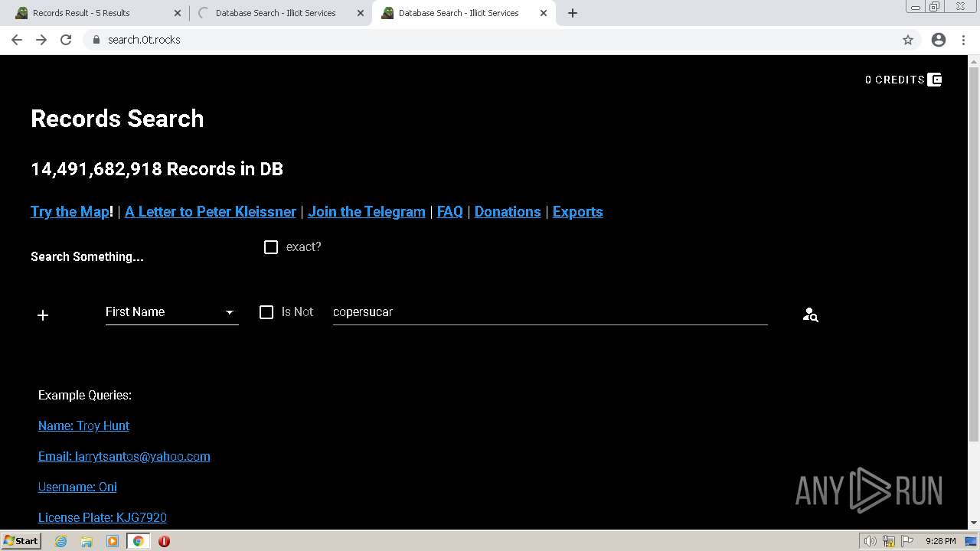Image resolution: width=980 pixels, height=551 pixels.
Task: Run example query Username: Oni
Action: (77, 487)
